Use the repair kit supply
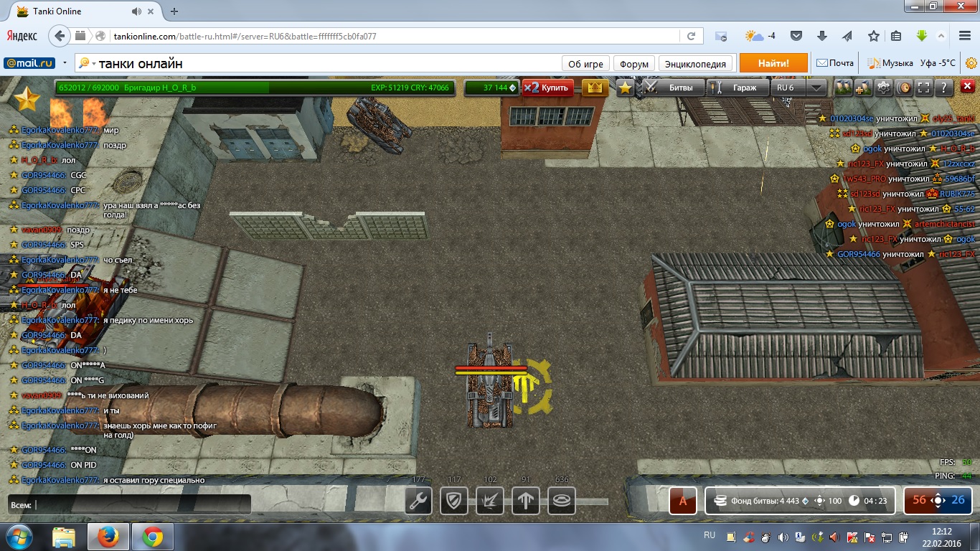Image resolution: width=980 pixels, height=551 pixels. coord(418,500)
